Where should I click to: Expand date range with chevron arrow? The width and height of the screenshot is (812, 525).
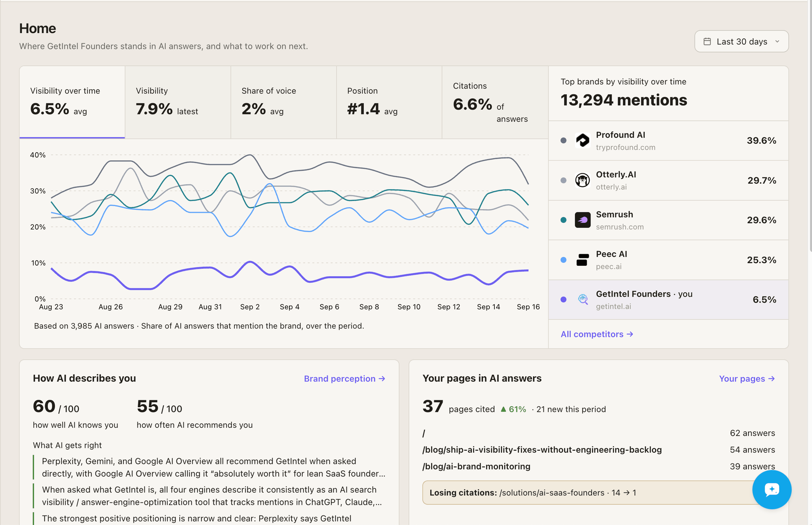pyautogui.click(x=777, y=42)
